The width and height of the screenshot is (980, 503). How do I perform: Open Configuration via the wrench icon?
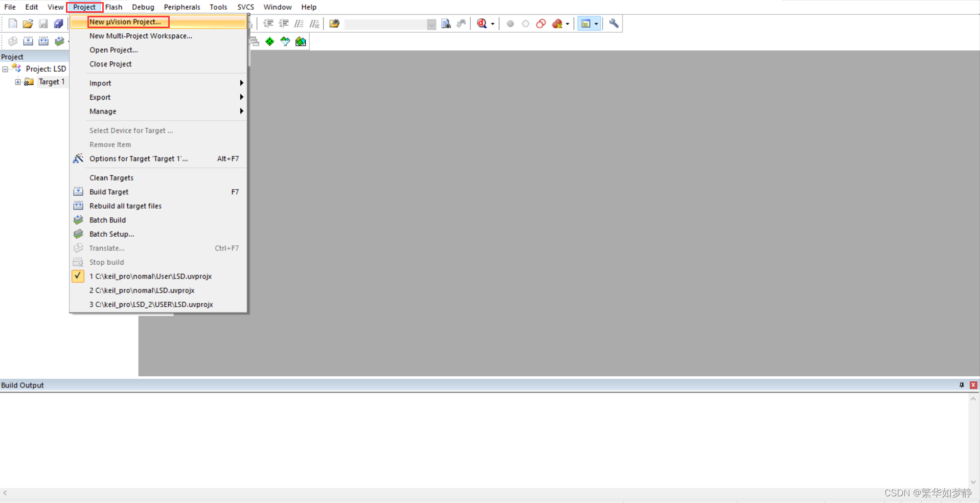(x=614, y=24)
